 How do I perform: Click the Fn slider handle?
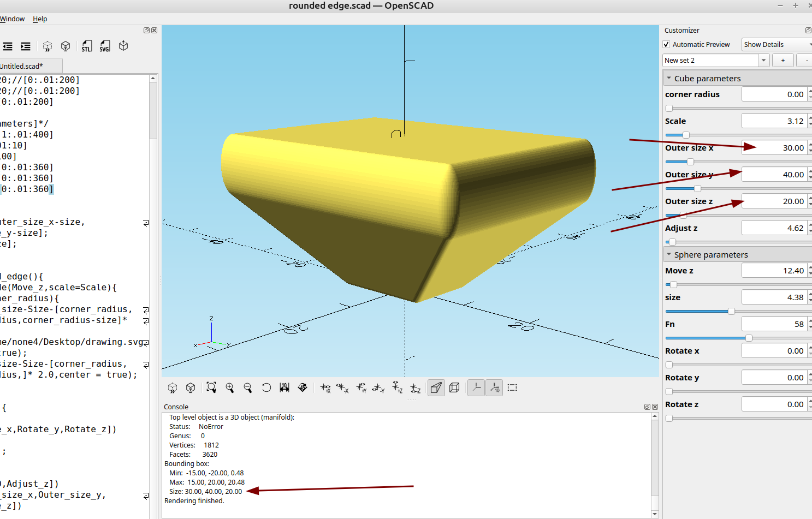point(749,338)
